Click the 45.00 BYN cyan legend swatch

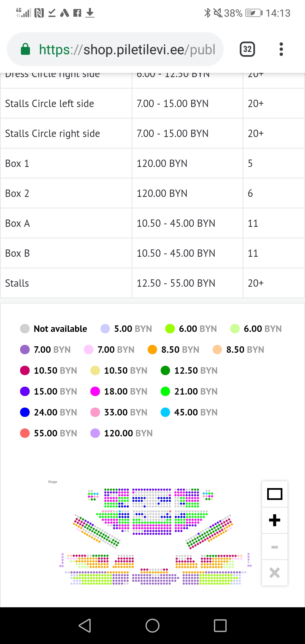click(x=165, y=412)
